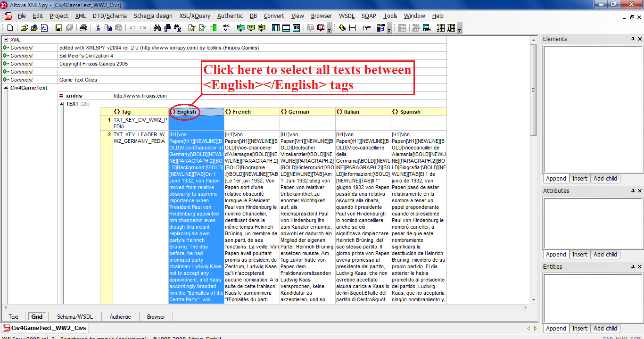Click the XSL-FO transformation icon
This screenshot has width=644, height=339.
251,28
